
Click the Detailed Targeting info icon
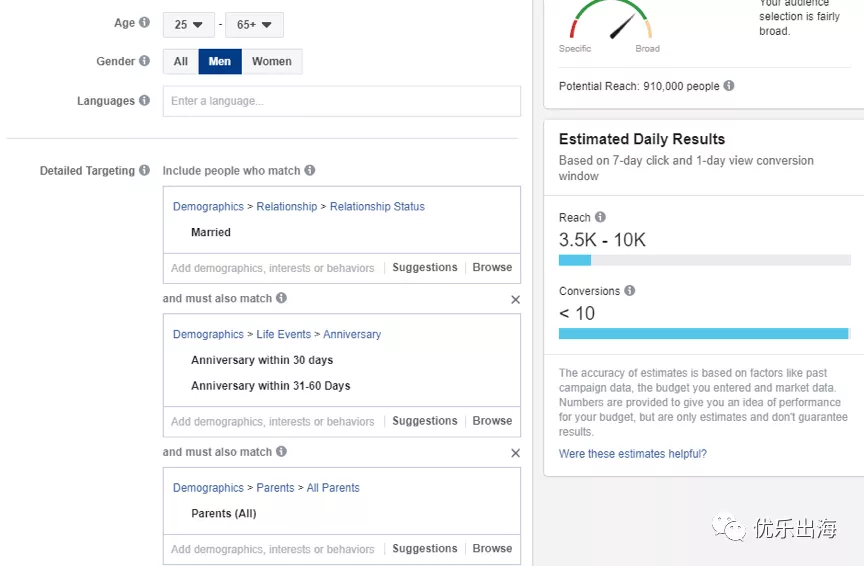coord(145,171)
